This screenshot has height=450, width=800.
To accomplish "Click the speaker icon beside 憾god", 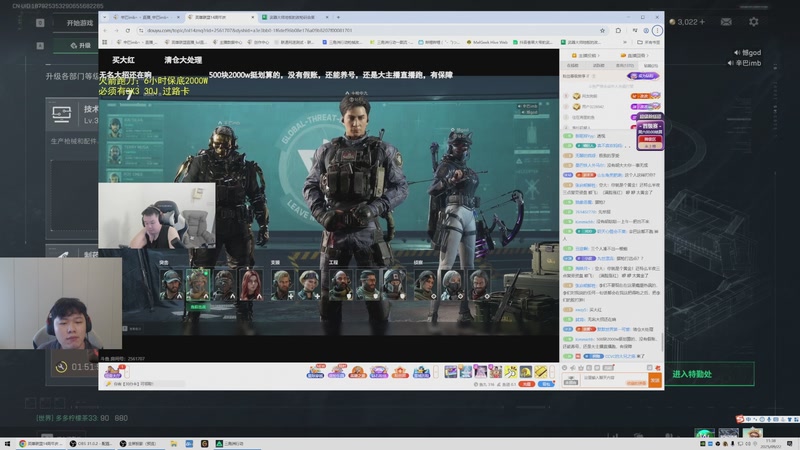I will 737,53.
